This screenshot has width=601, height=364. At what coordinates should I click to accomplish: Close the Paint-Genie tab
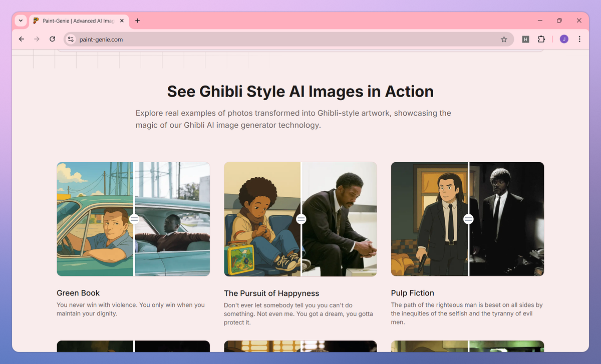(122, 21)
